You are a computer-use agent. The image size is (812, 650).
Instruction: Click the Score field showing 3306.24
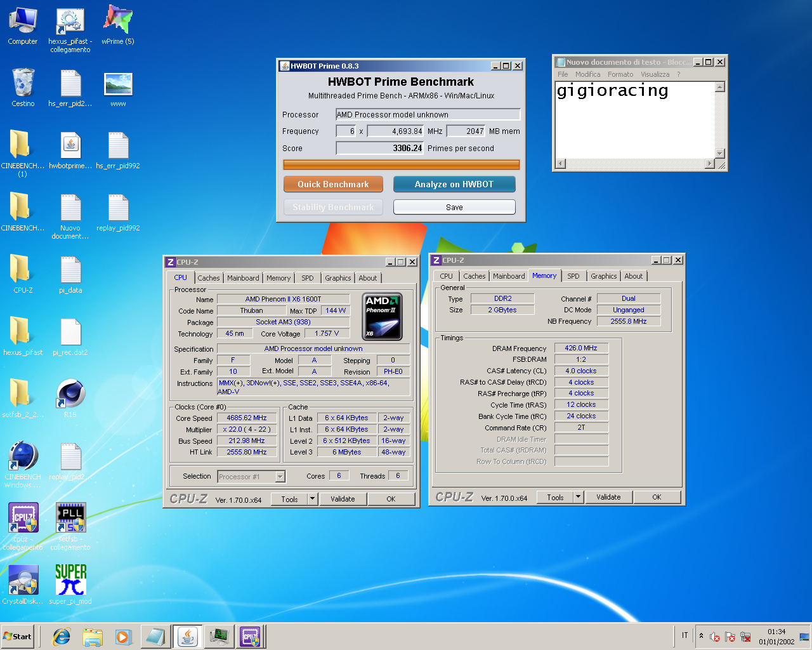pyautogui.click(x=379, y=148)
